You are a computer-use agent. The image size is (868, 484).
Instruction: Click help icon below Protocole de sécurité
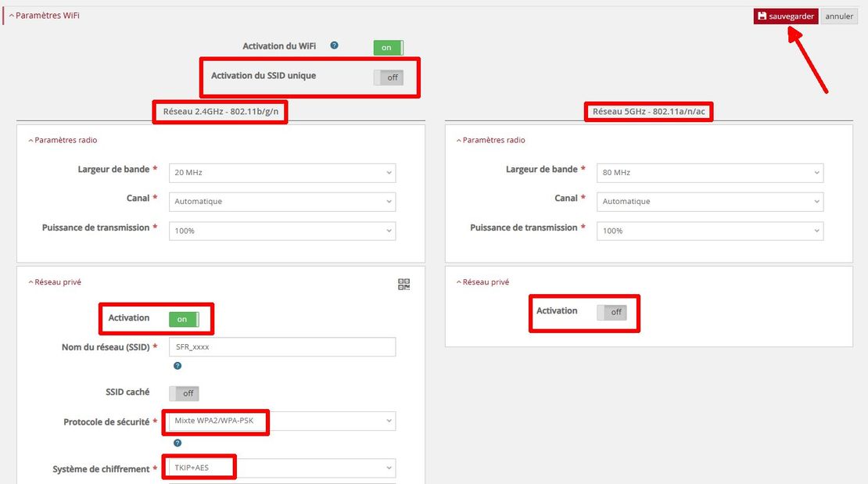point(178,443)
